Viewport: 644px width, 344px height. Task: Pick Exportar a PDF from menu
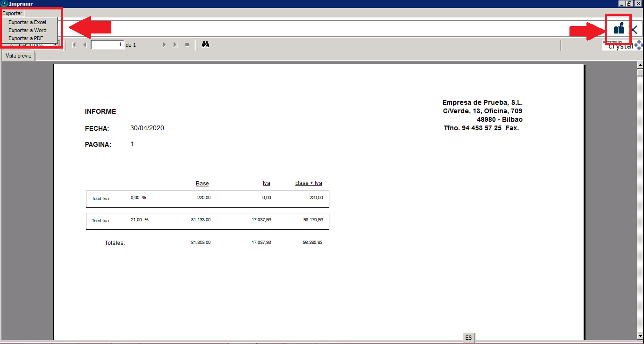point(26,38)
